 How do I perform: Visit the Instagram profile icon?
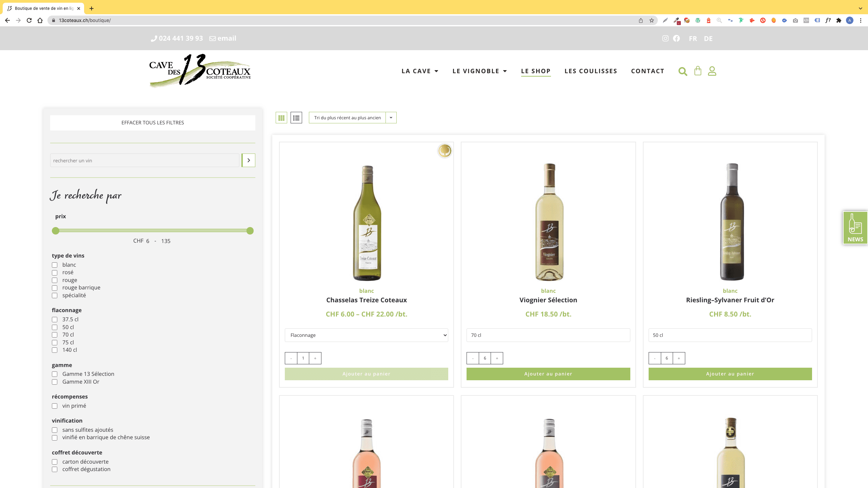(x=666, y=38)
